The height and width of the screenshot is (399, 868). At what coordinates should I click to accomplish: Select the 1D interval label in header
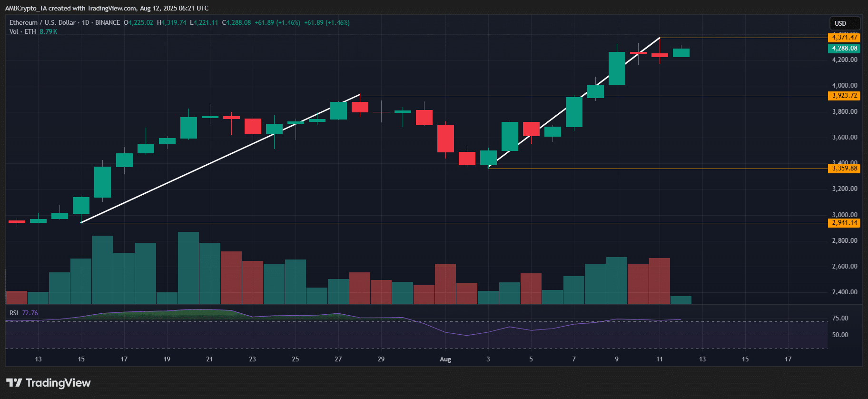click(x=86, y=22)
